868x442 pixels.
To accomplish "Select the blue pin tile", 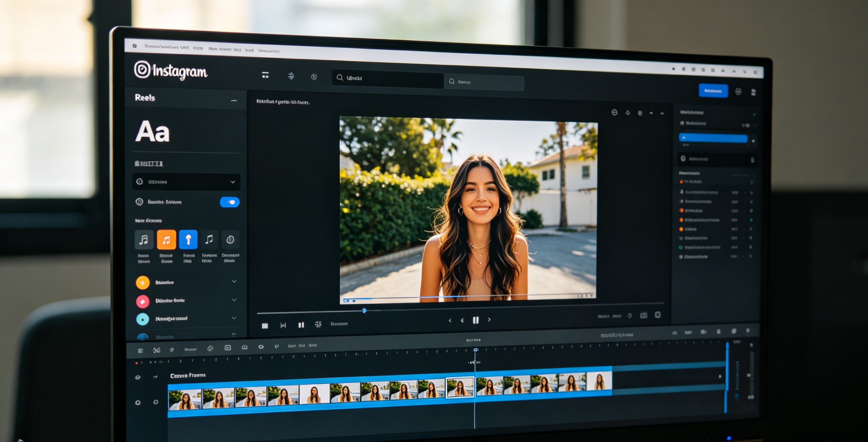I will 188,240.
